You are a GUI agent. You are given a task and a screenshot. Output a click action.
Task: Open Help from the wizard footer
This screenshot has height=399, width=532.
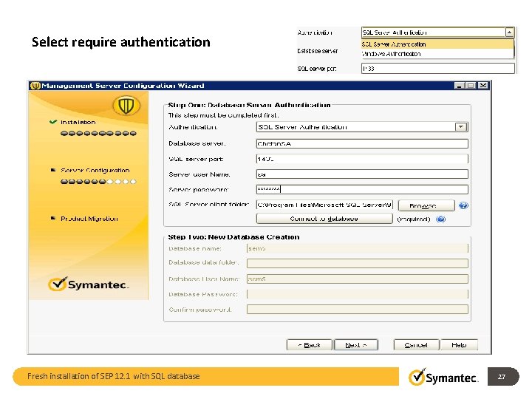459,345
